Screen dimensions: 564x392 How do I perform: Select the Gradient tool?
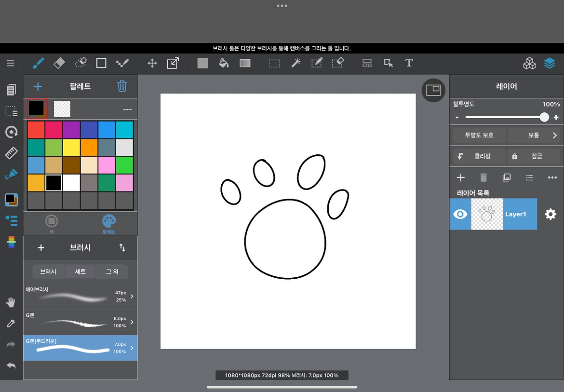click(245, 63)
